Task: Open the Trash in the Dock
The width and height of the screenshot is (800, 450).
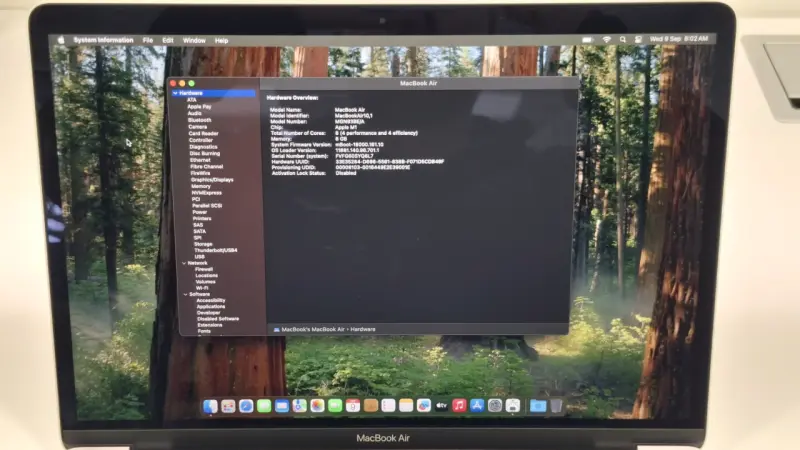Action: point(556,406)
